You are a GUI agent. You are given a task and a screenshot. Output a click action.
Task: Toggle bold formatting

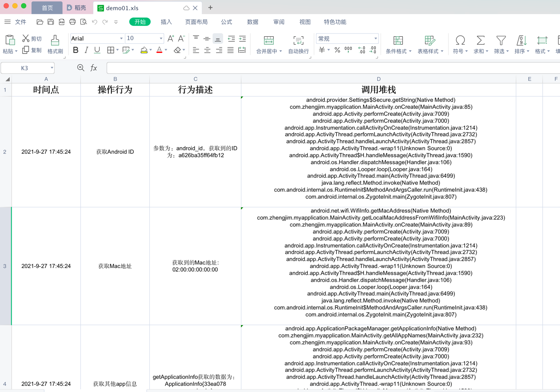click(76, 50)
